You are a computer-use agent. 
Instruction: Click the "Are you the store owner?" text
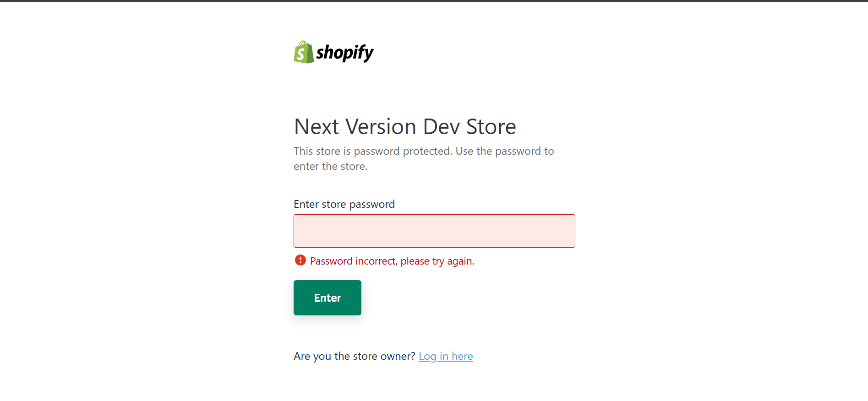point(354,356)
